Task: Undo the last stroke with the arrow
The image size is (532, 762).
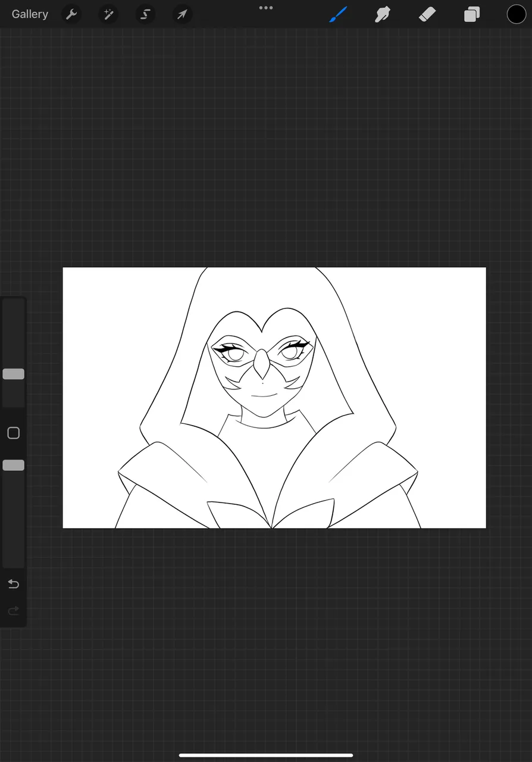Action: 13,584
